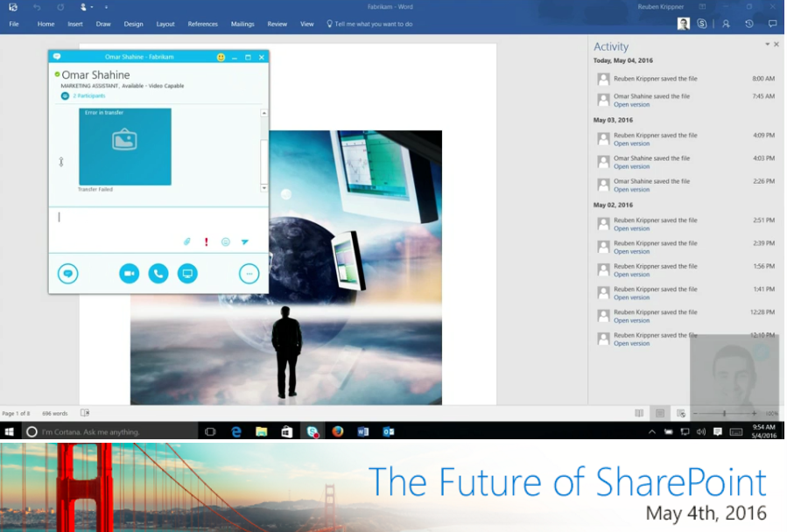Click the zoom slider in the status bar
Viewport: 787px width, 532px height.
724,413
